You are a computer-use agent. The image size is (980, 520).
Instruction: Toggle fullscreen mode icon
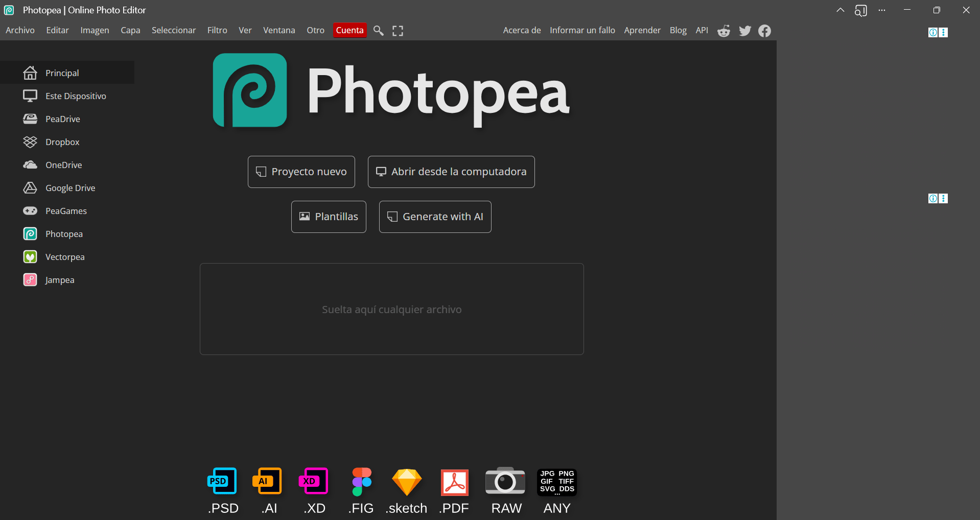coord(398,31)
